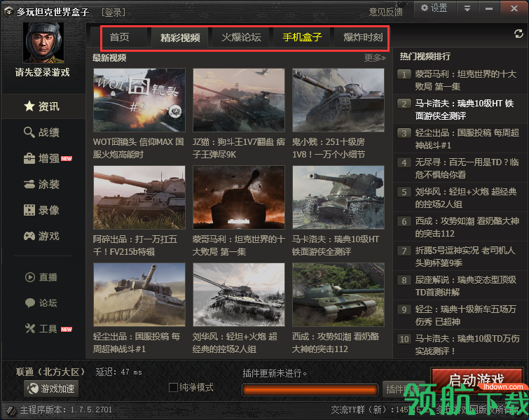Open rank 10 马卡洛夫 10级TD万伤 entry
529x420 pixels.
point(460,344)
